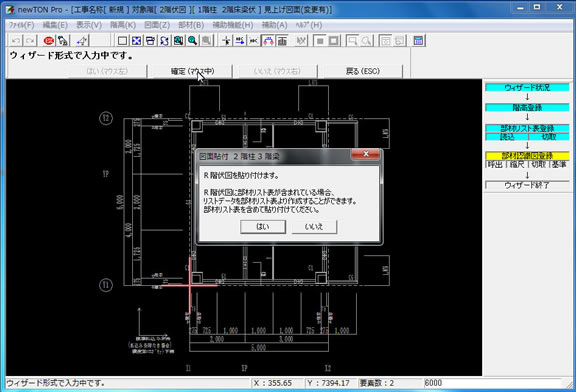
Task: Click the grayed magnifier icon after the zoom icon
Action: point(206,40)
